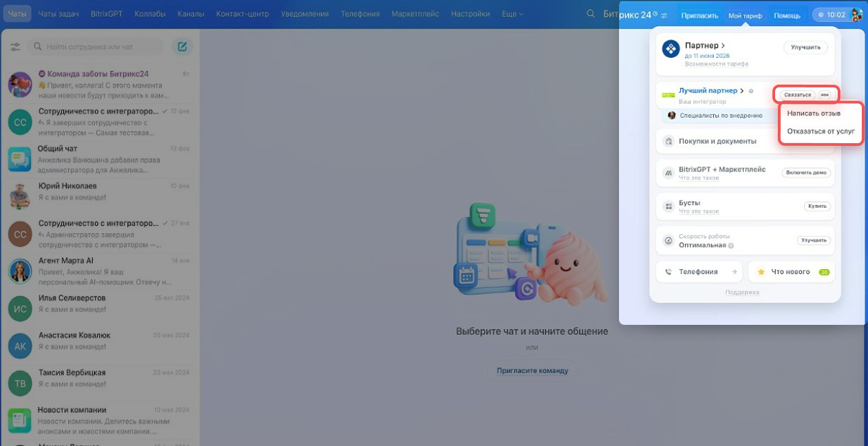Choose Отказаться от услуг menu item
The height and width of the screenshot is (446, 868).
[x=821, y=131]
